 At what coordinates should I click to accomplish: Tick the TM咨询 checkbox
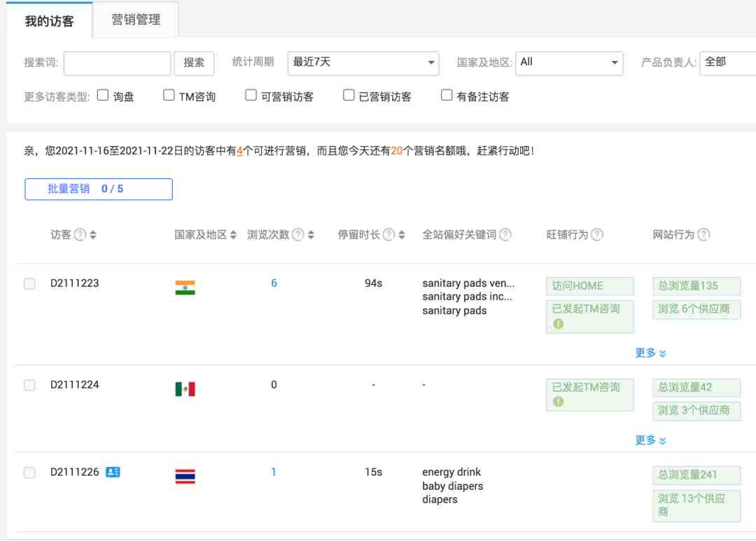tap(169, 95)
